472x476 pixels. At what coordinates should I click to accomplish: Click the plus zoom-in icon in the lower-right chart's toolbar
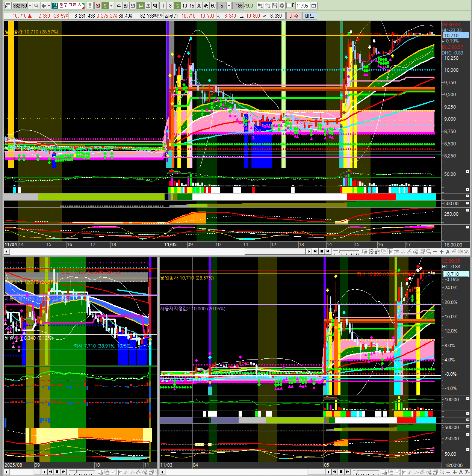coord(455,472)
